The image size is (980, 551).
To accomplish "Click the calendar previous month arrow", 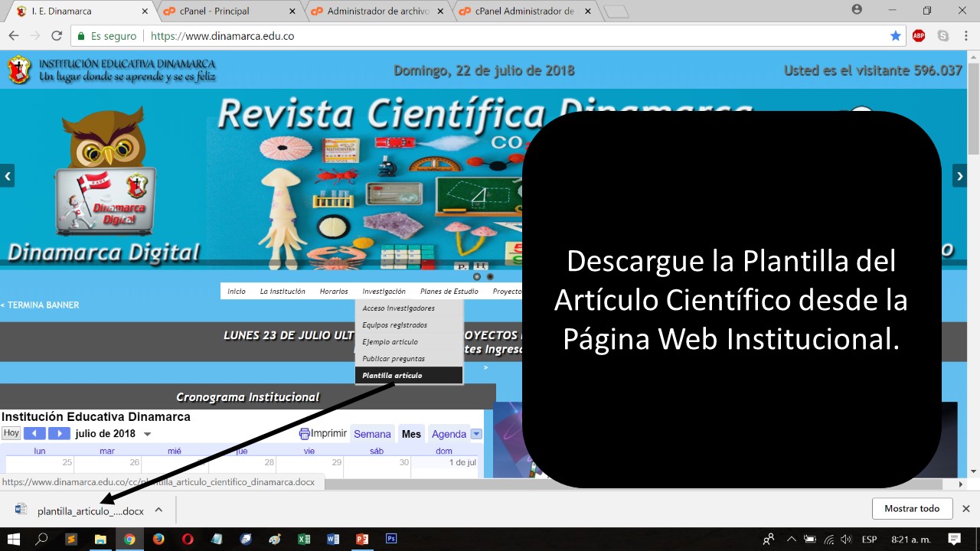I will [34, 434].
